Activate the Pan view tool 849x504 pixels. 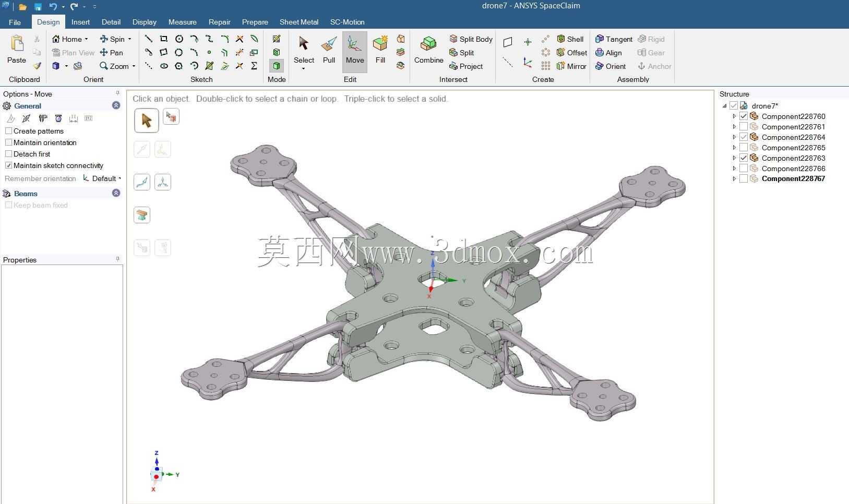click(x=111, y=53)
